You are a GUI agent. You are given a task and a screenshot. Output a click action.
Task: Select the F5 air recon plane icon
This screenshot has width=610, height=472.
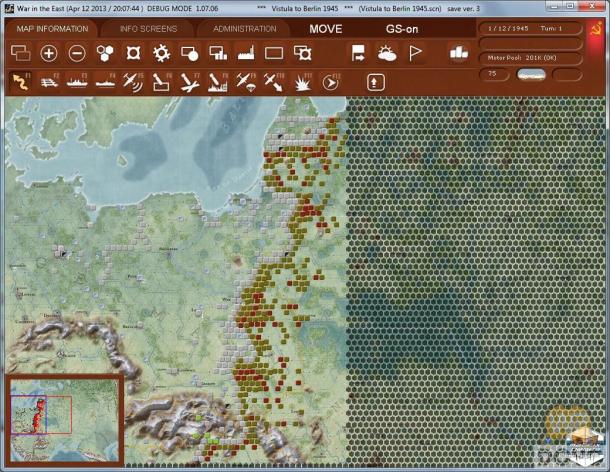pyautogui.click(x=133, y=82)
